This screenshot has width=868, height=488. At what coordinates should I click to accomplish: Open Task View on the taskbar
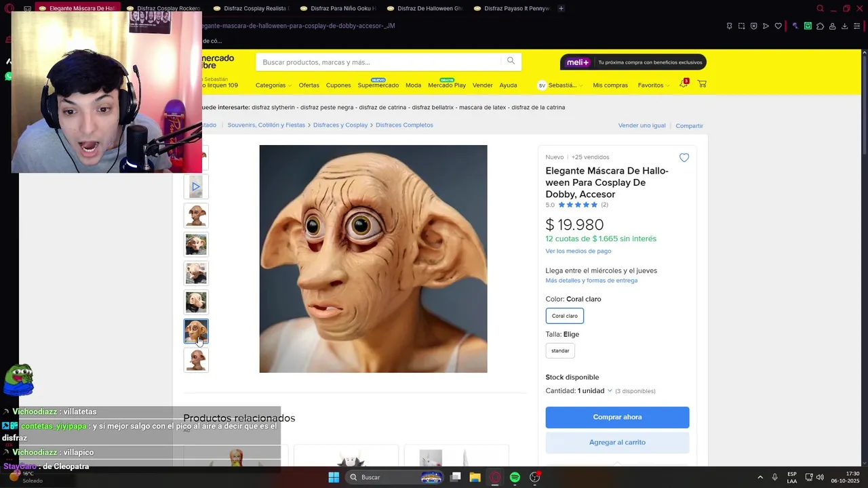click(456, 477)
